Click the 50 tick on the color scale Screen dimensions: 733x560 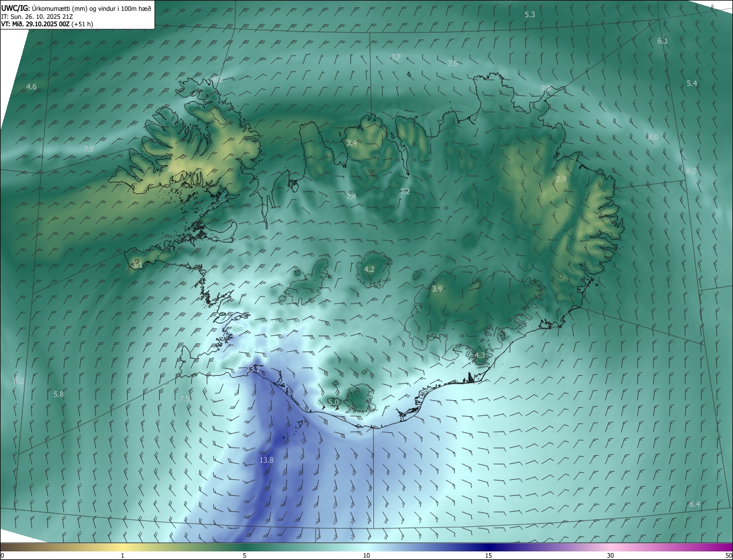click(x=728, y=556)
